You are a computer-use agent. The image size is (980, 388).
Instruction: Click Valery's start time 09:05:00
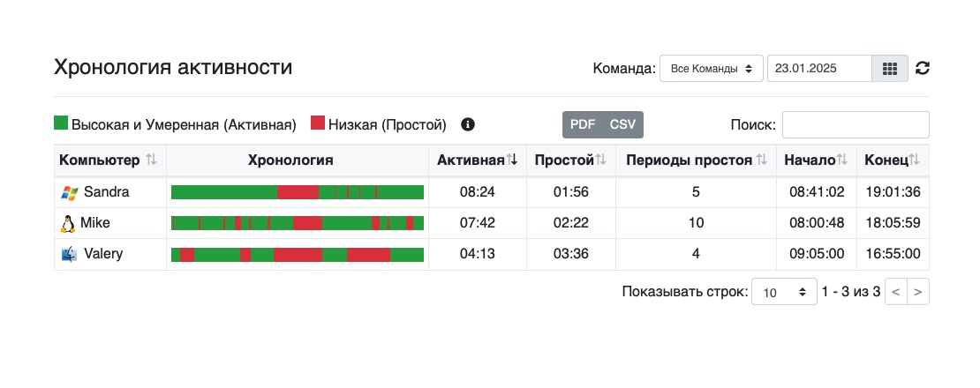(x=817, y=255)
